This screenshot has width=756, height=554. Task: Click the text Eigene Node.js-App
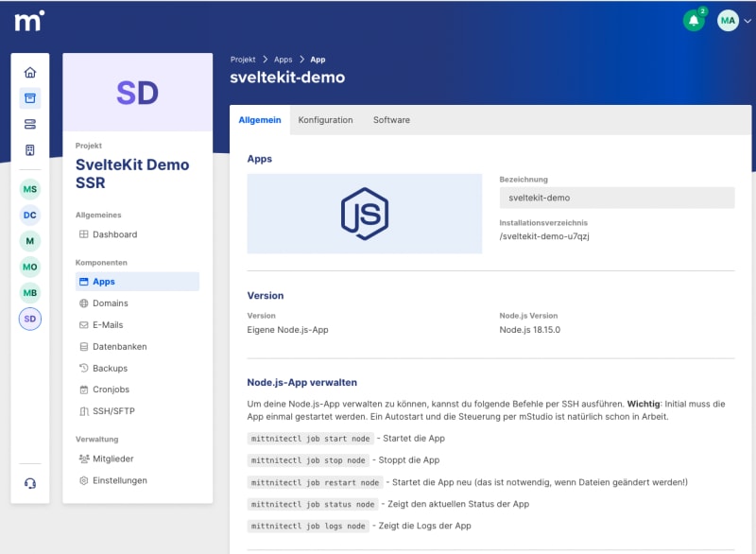288,330
